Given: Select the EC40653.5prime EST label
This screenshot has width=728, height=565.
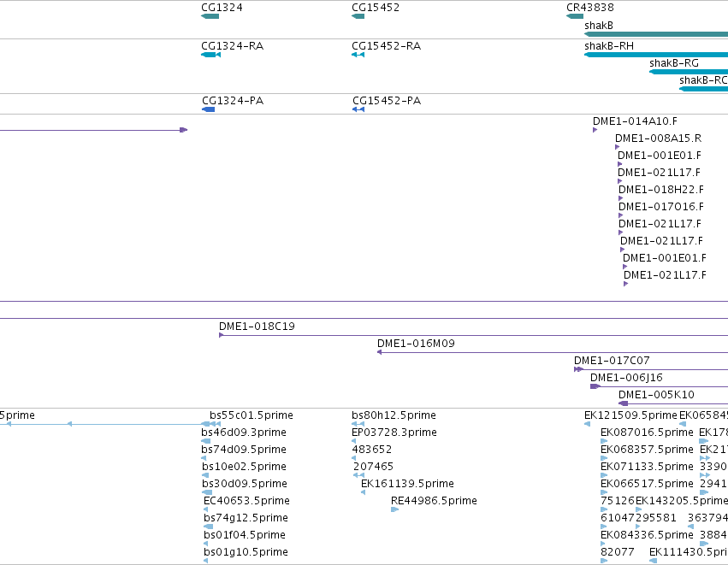Looking at the screenshot, I should coord(246,502).
